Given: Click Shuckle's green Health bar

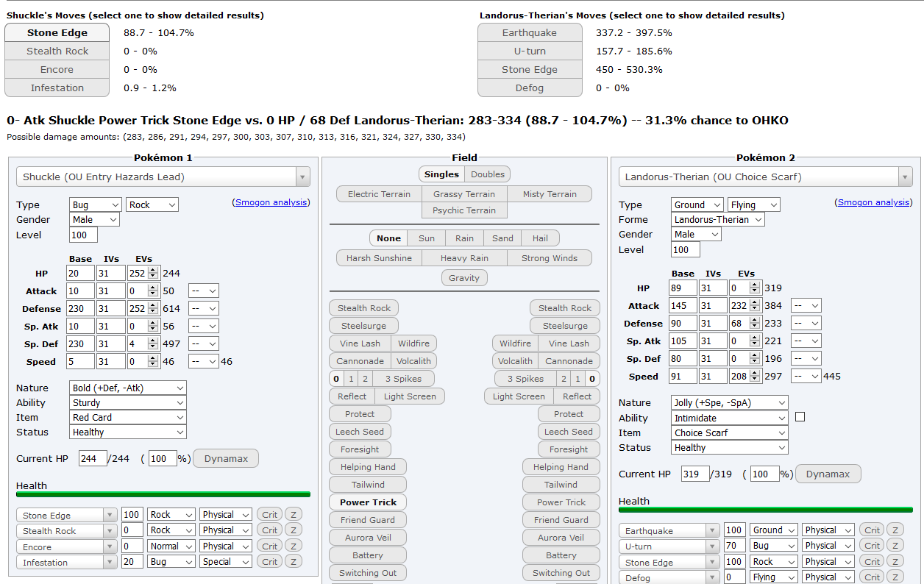Looking at the screenshot, I should pos(163,495).
